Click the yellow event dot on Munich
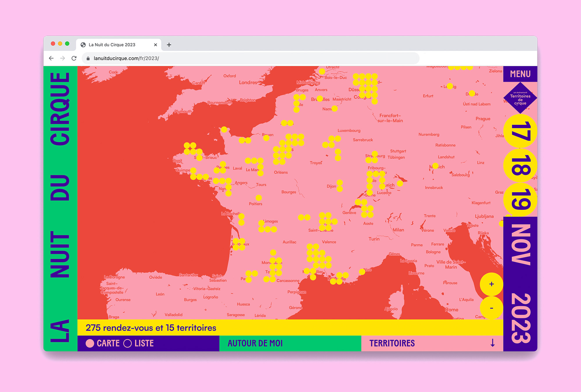This screenshot has width=581, height=392. (x=435, y=166)
